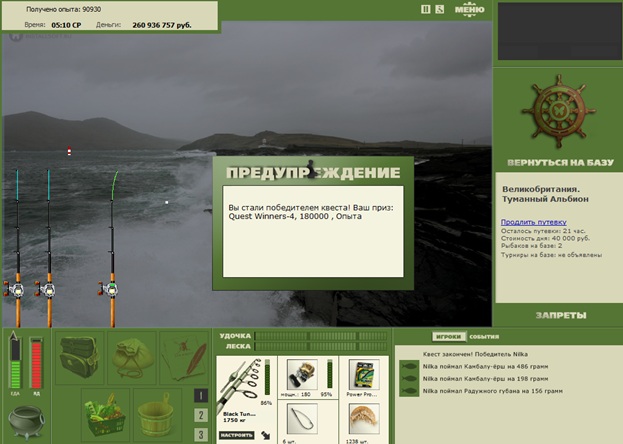Open the ЗАПРЕТЫ section
The height and width of the screenshot is (444, 623).
click(x=561, y=316)
